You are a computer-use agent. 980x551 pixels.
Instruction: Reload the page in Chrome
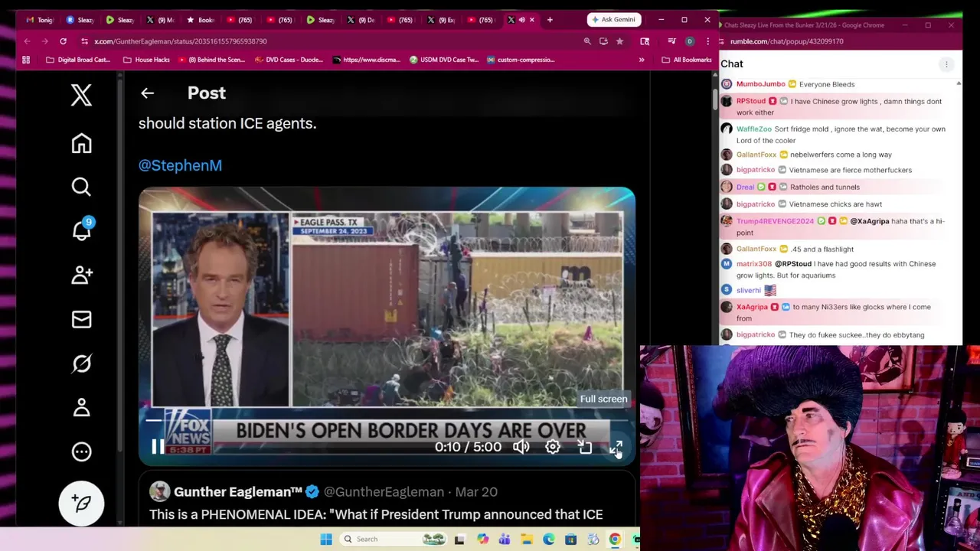click(x=63, y=41)
